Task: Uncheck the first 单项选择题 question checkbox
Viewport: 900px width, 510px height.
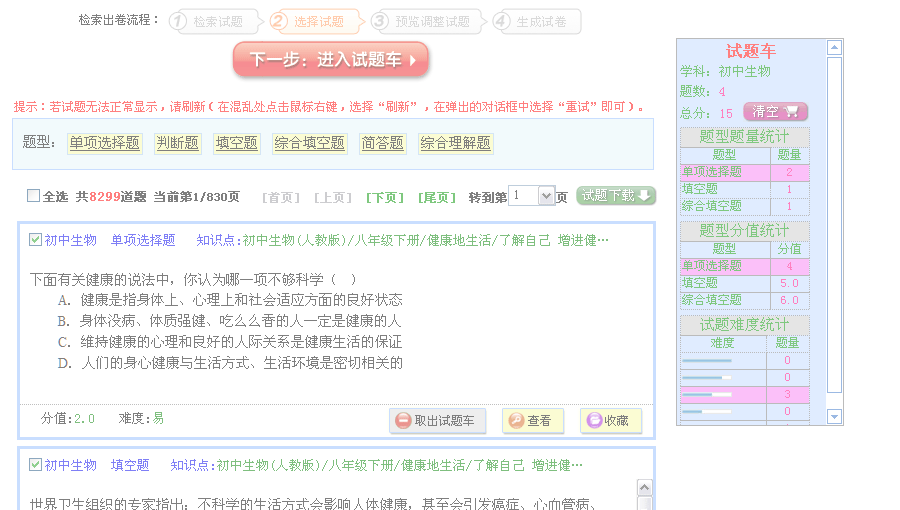Action: click(x=36, y=240)
